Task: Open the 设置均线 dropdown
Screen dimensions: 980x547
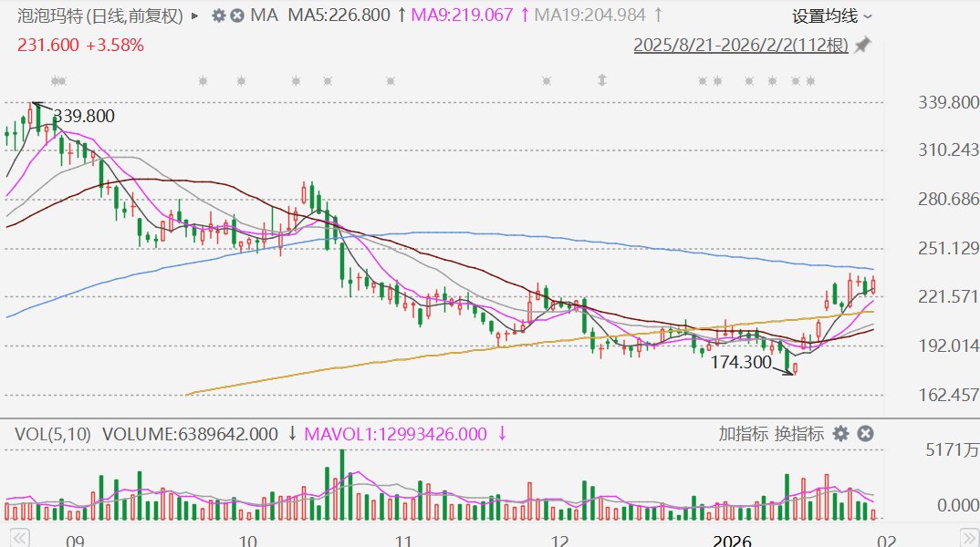Action: coord(832,16)
